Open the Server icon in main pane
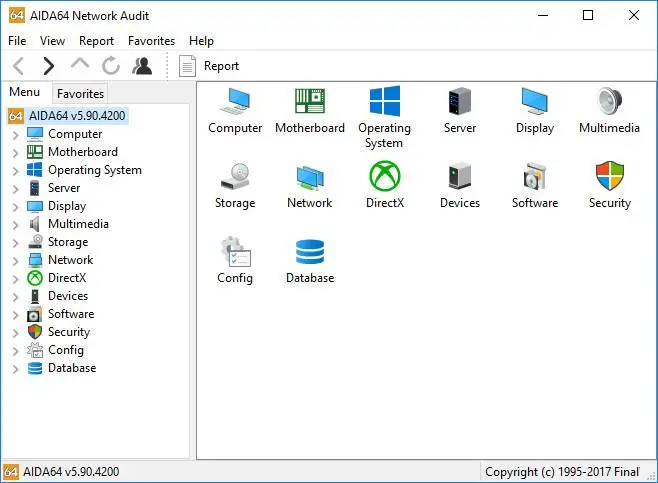 coord(460,101)
